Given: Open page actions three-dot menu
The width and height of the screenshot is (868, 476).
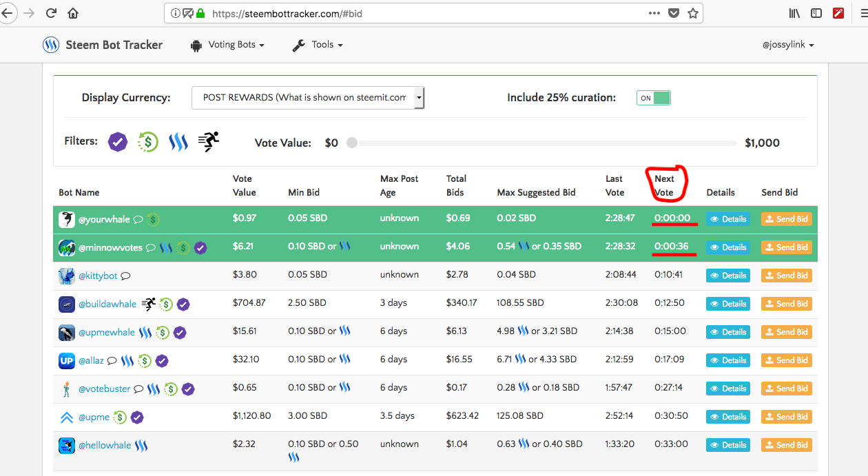Looking at the screenshot, I should tap(654, 13).
